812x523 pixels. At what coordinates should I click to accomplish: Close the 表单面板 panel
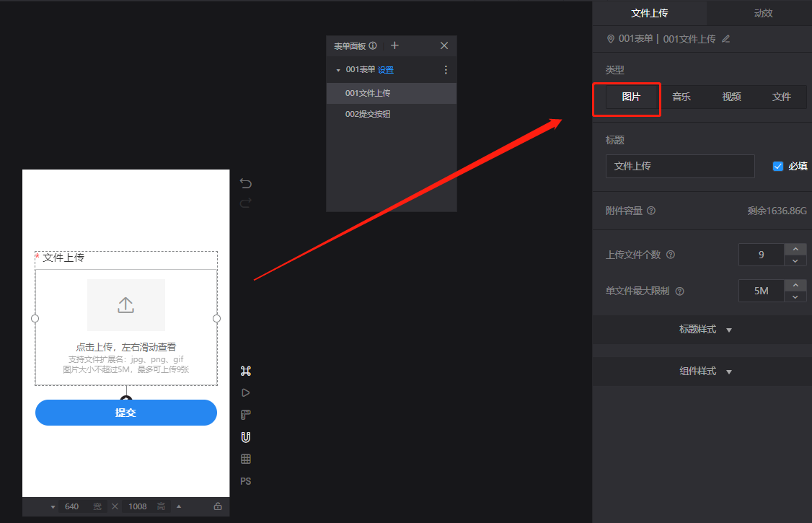pyautogui.click(x=444, y=45)
